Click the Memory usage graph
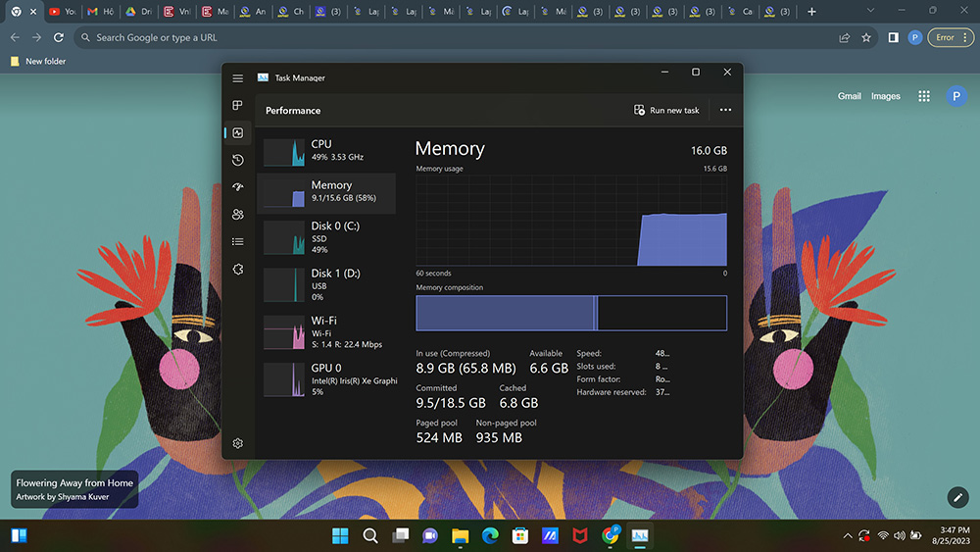This screenshot has width=980, height=552. tap(571, 220)
